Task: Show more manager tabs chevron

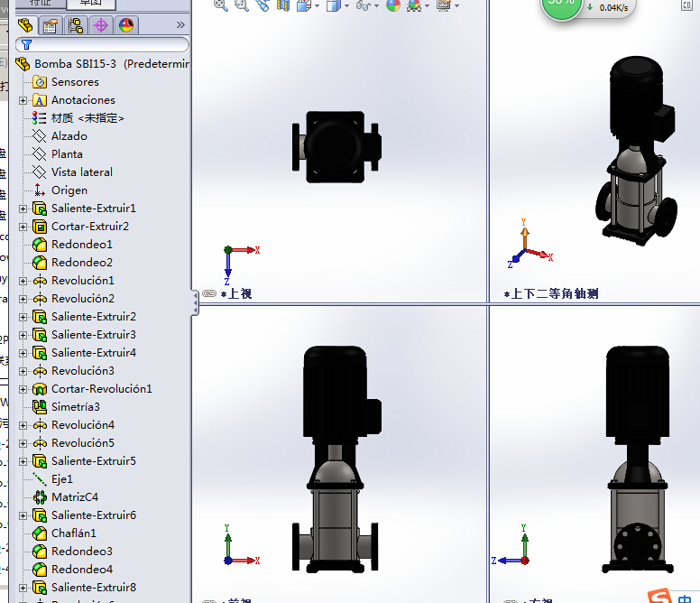Action: [180, 25]
